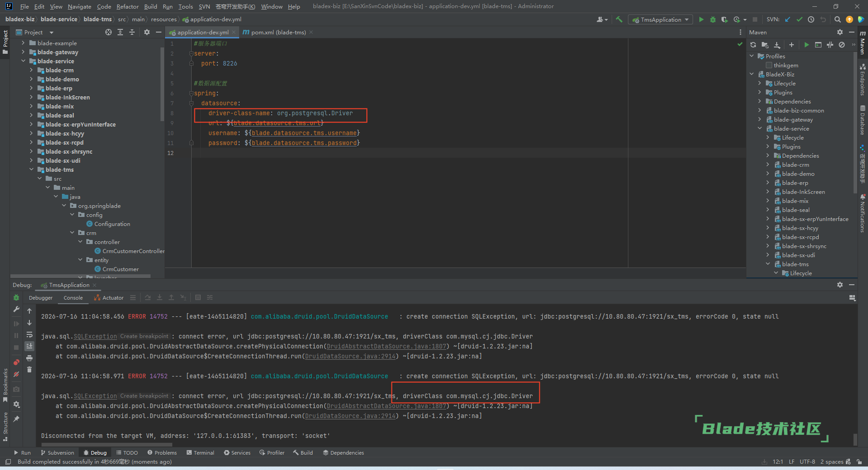This screenshot has height=470, width=868.
Task: Open Subversion tool window
Action: 57,452
